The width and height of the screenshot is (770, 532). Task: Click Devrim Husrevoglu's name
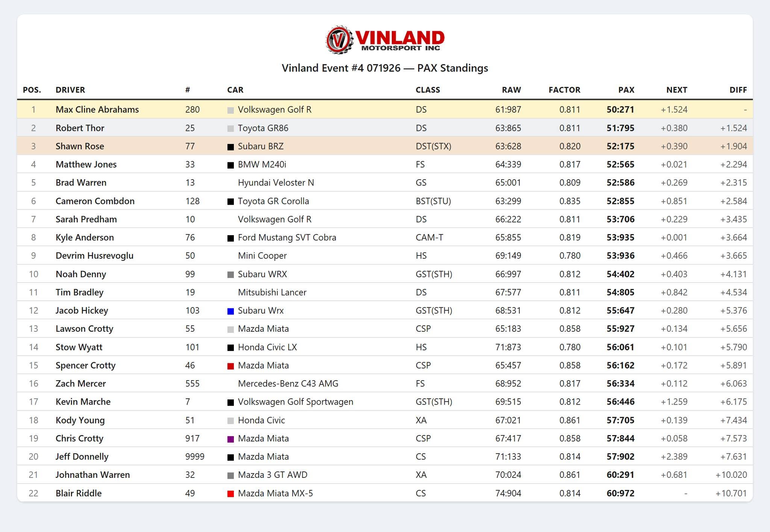[94, 255]
